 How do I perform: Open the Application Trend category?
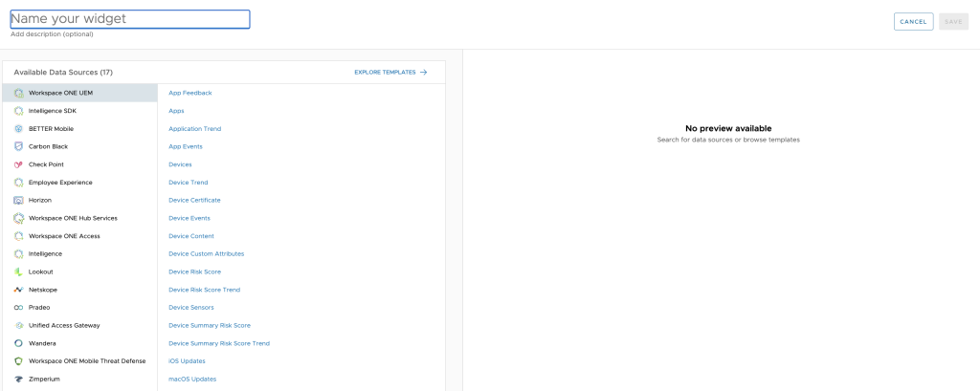click(195, 129)
